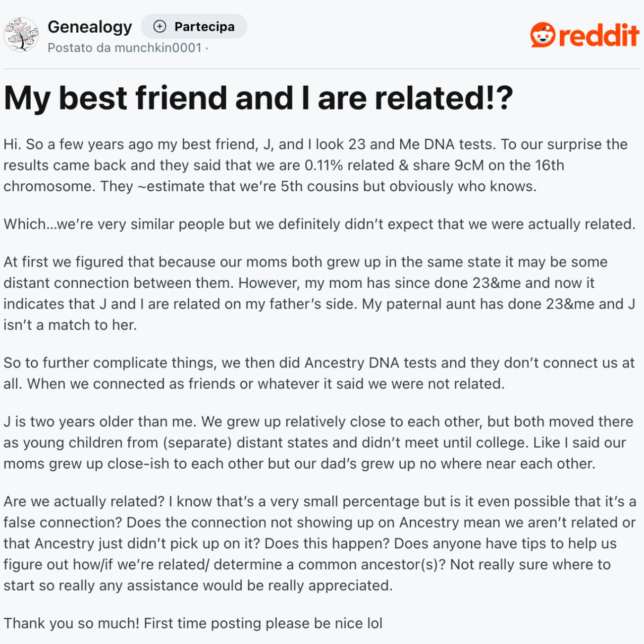644x644 pixels.
Task: Click the paragraph starting "Hi. So a few years ago"
Action: (x=315, y=165)
